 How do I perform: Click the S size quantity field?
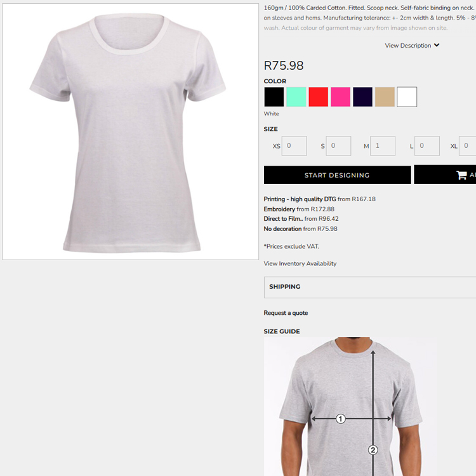point(338,146)
